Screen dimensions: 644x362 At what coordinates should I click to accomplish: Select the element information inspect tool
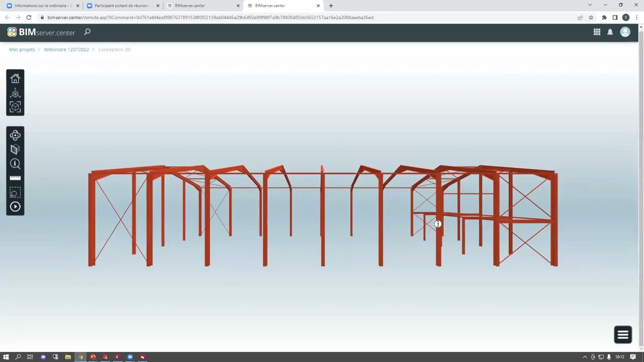click(x=15, y=163)
